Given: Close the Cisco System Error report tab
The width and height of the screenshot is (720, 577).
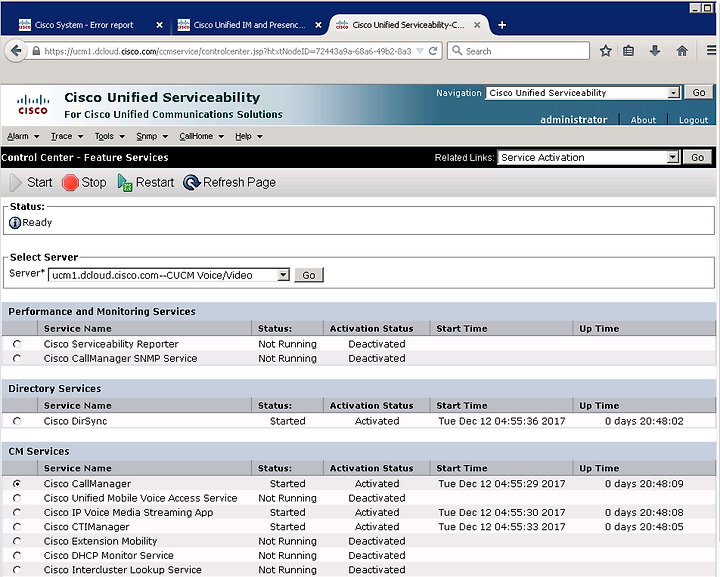Looking at the screenshot, I should 159,25.
